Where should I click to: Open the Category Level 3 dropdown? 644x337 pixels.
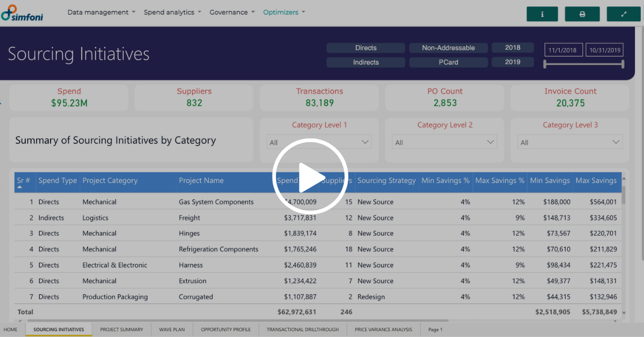tap(570, 142)
